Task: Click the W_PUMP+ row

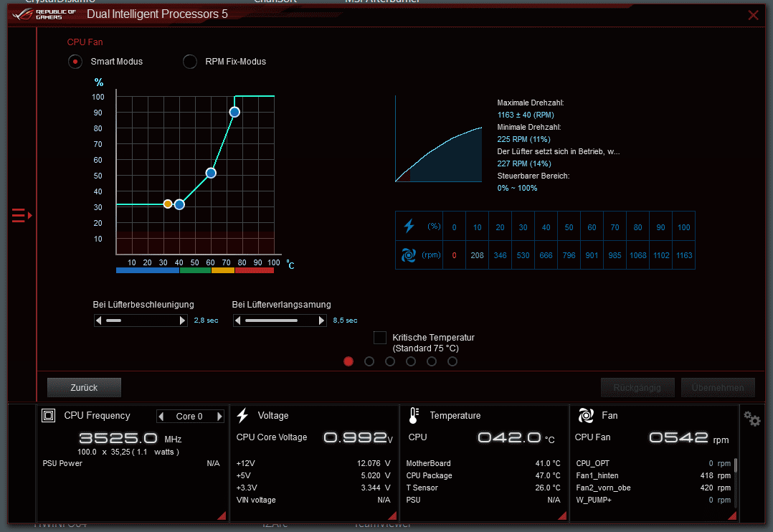Action: [x=653, y=500]
